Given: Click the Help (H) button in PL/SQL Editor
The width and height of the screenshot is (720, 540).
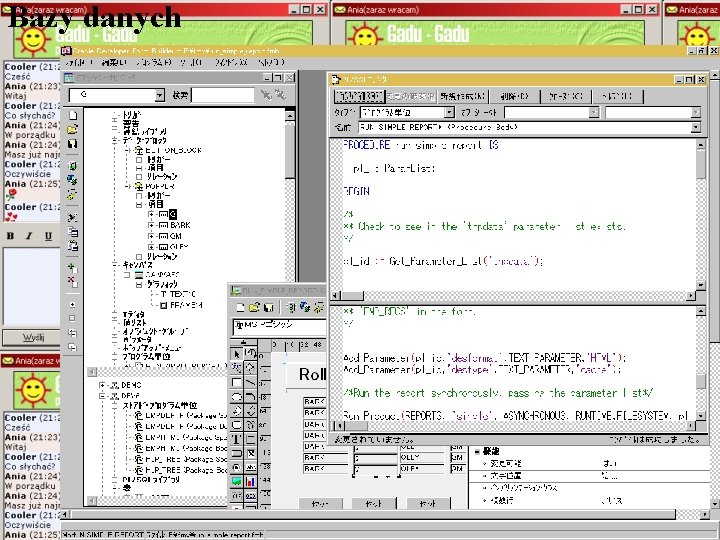Looking at the screenshot, I should pyautogui.click(x=618, y=96).
